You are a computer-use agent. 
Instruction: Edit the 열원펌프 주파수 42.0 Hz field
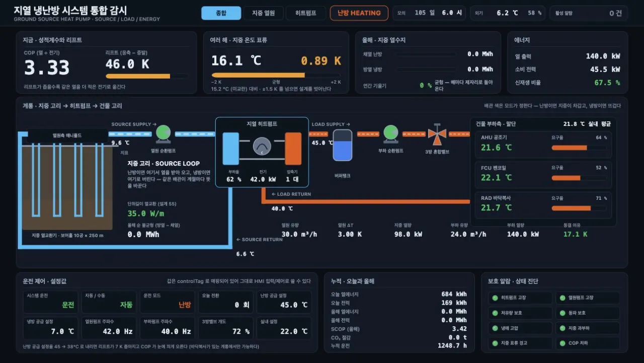coord(109,328)
